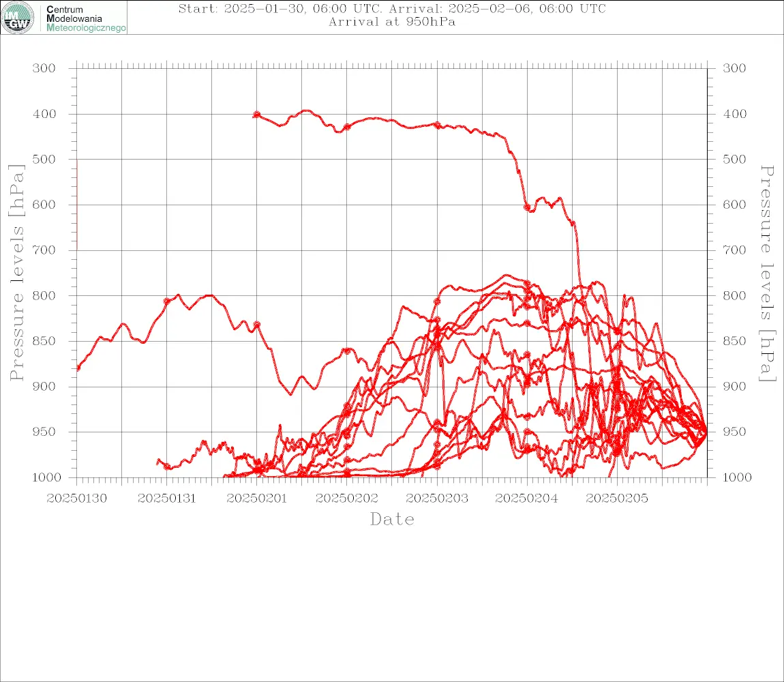Click the right axis label 800
Screen dimensions: 784x682
[734, 295]
